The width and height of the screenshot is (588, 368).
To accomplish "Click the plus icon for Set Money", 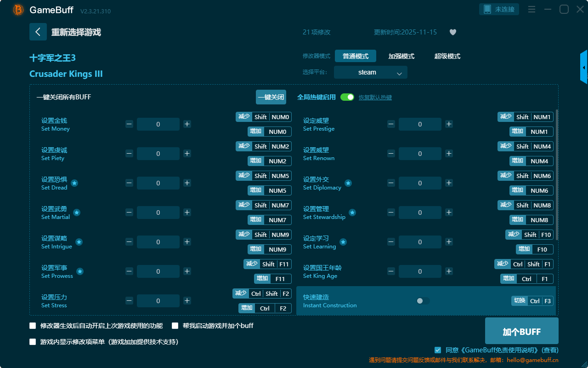I will point(187,124).
